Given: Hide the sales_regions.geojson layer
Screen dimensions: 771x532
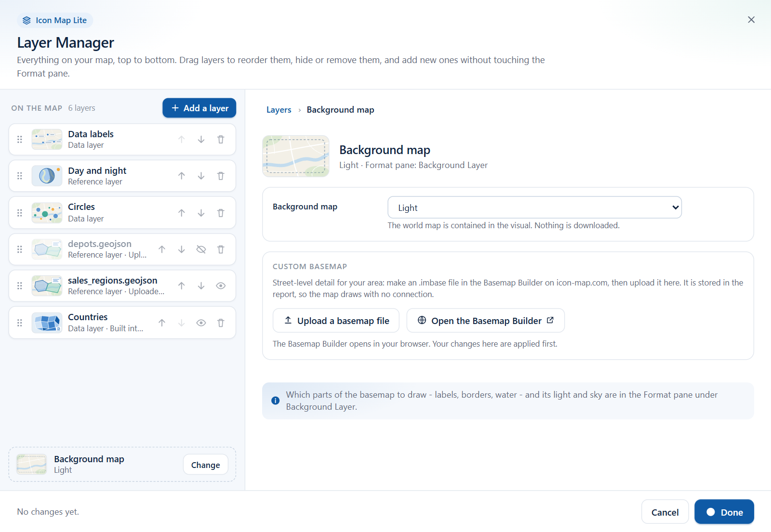Looking at the screenshot, I should (221, 286).
